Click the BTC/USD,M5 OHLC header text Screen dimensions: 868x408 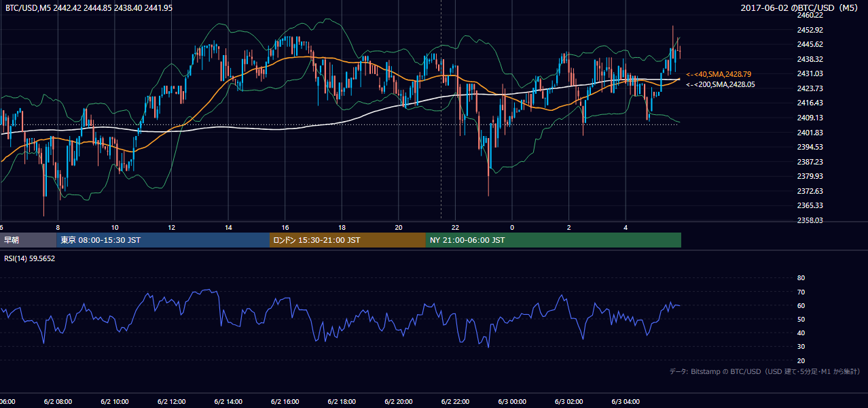tap(89, 7)
